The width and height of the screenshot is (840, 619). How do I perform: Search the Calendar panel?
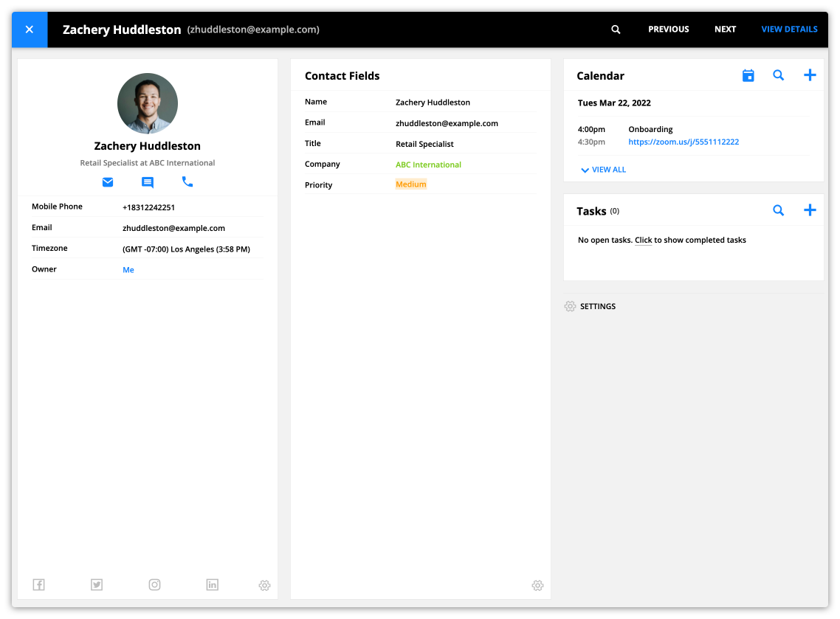tap(778, 75)
